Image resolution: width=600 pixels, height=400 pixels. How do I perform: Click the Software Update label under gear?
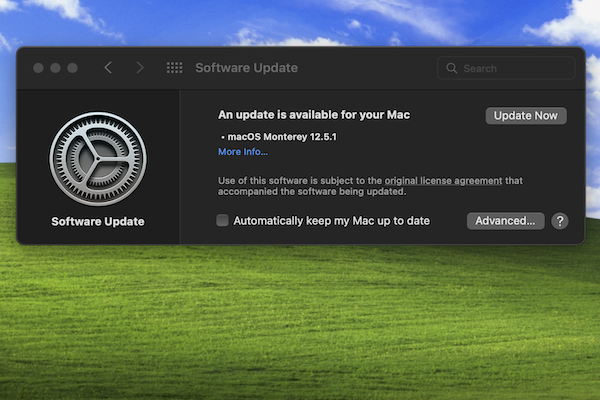point(98,221)
